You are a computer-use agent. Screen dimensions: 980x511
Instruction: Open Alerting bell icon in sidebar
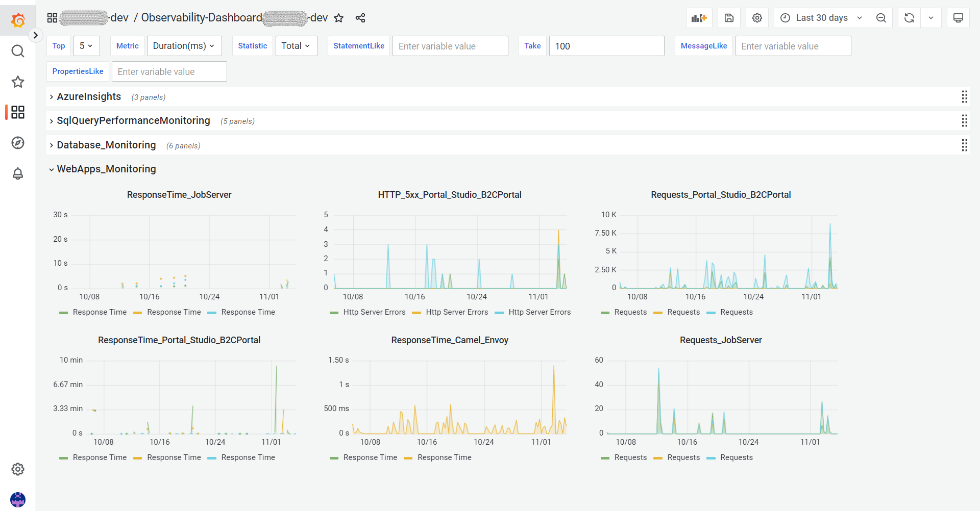tap(18, 174)
